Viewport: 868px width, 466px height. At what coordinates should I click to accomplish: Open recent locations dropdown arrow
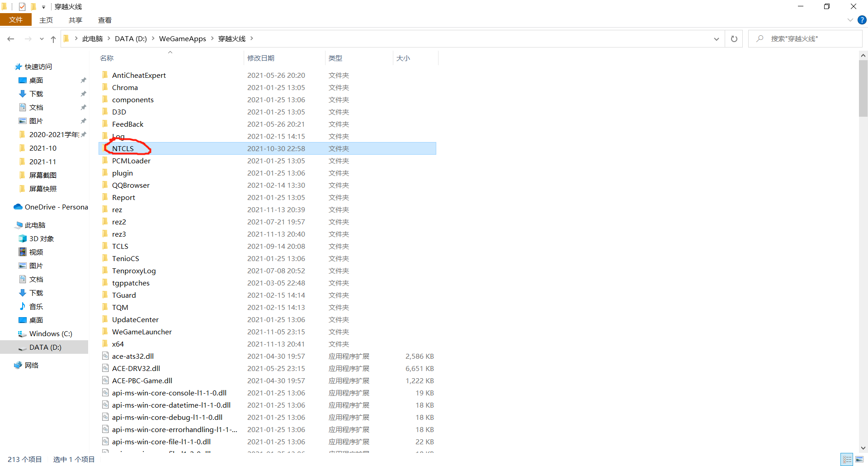click(x=42, y=39)
